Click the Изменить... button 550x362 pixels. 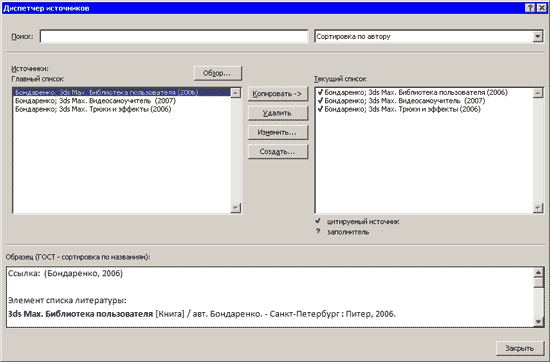(x=277, y=132)
